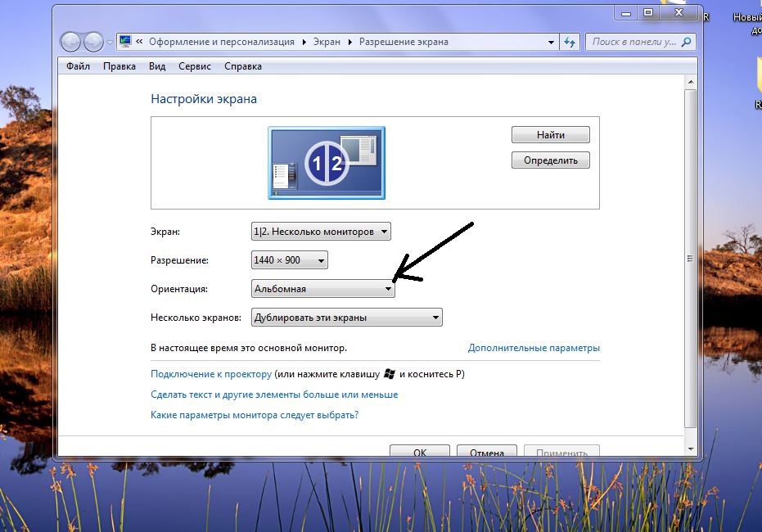Open the address bar history dropdown

(551, 43)
